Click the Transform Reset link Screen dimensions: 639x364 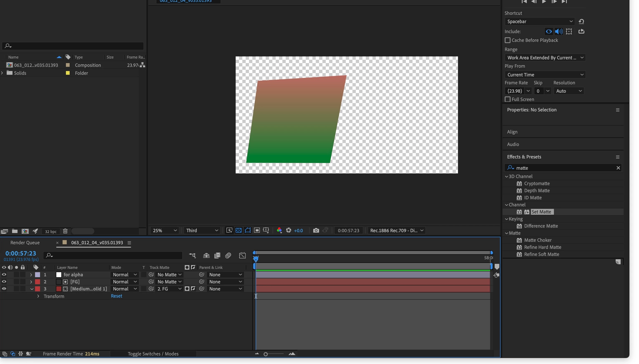[116, 296]
